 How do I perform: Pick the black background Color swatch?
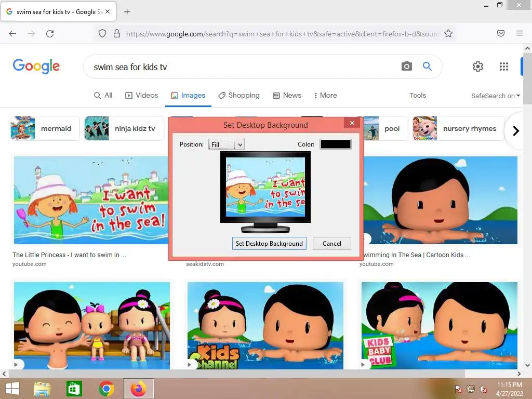point(336,144)
